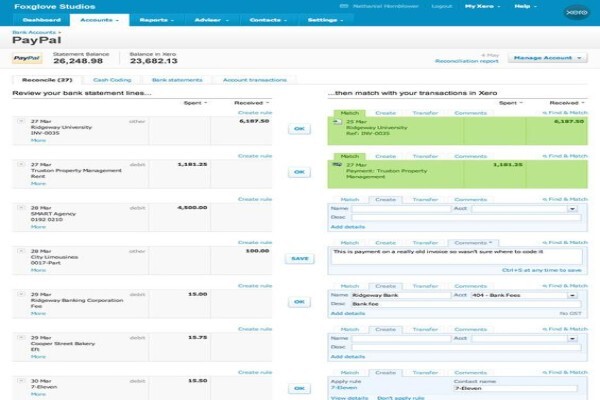Open options arrow for SMART Agency line
600x400 pixels.
(21, 208)
